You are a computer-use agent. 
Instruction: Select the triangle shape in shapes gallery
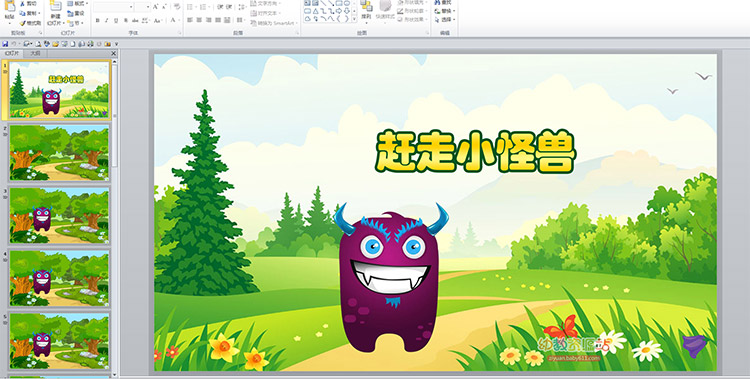pos(315,11)
